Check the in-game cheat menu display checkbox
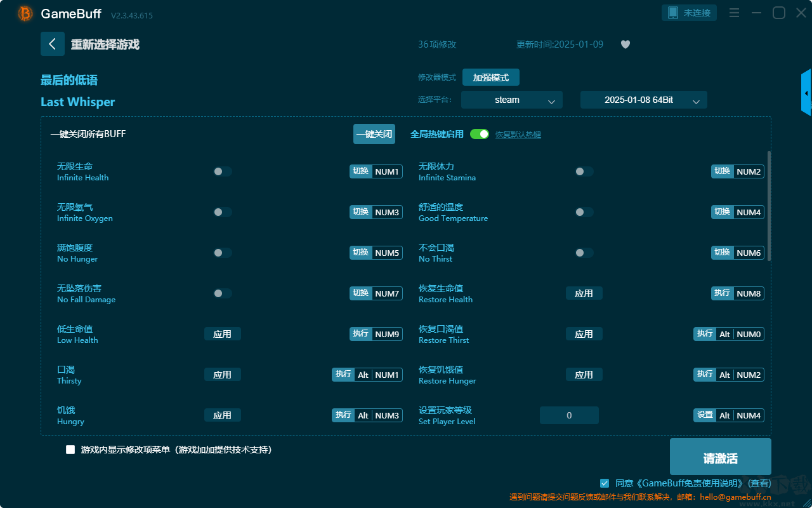 (70, 450)
